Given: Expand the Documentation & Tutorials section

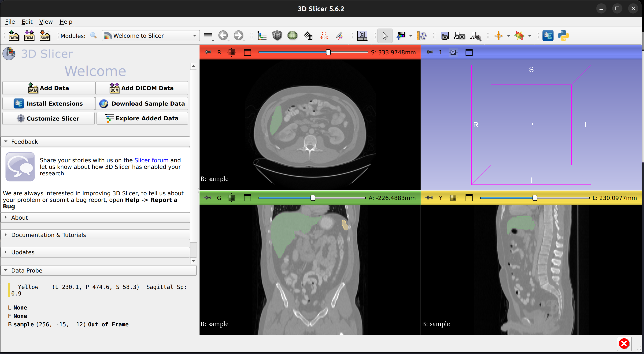Looking at the screenshot, I should pyautogui.click(x=95, y=235).
